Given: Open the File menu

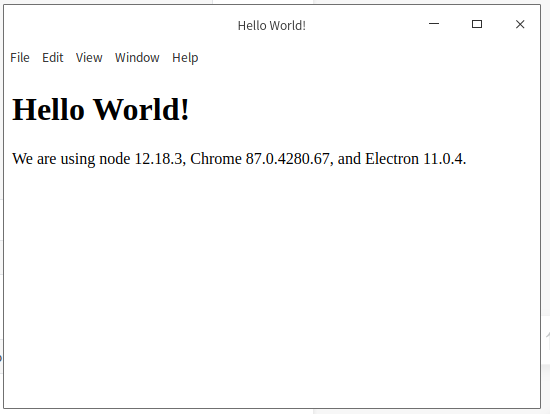Looking at the screenshot, I should click(20, 58).
